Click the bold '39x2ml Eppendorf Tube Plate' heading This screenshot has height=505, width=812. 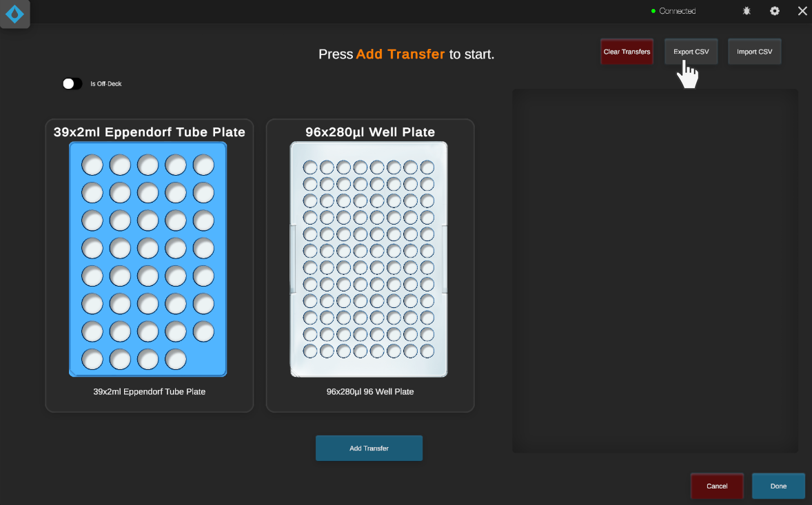[149, 132]
